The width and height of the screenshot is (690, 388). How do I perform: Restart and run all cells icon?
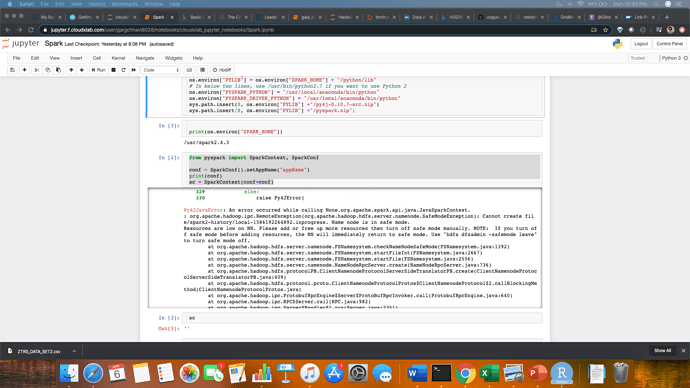click(x=134, y=70)
